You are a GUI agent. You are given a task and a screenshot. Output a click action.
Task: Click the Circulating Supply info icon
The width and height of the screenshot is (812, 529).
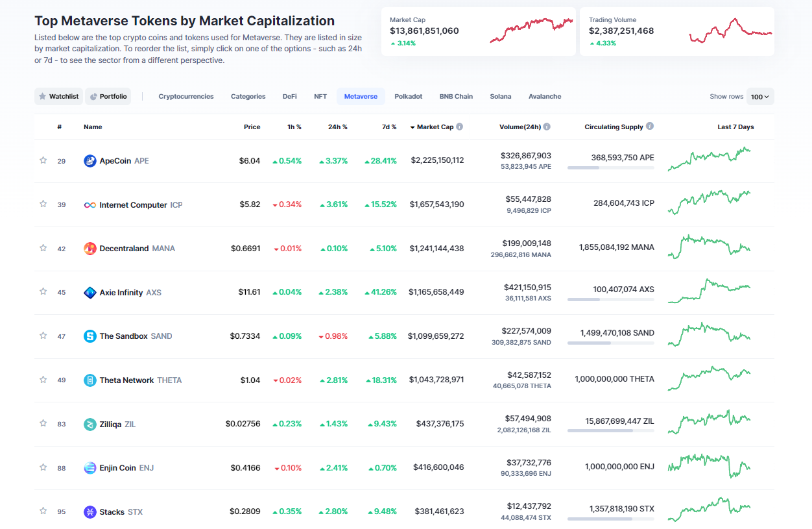(x=650, y=127)
